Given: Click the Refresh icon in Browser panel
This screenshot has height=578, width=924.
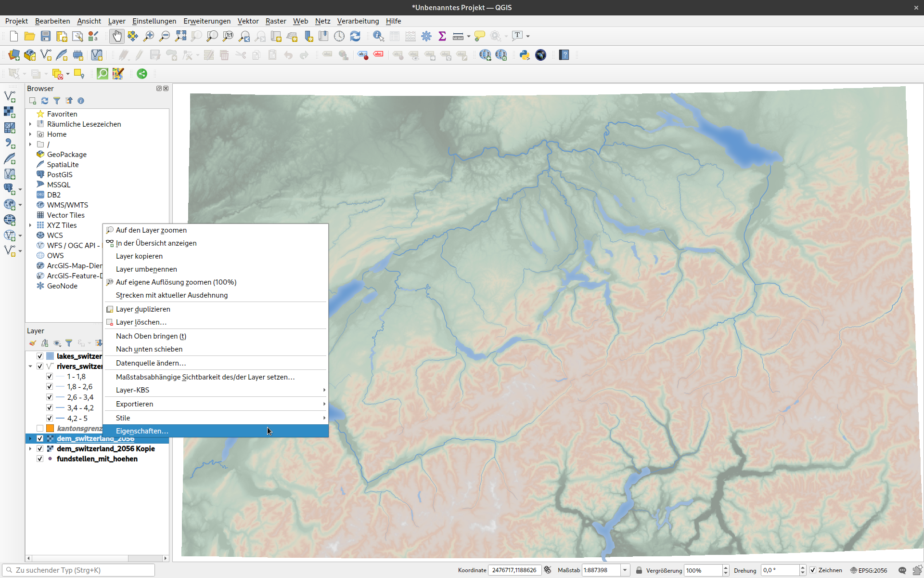Looking at the screenshot, I should pos(45,101).
